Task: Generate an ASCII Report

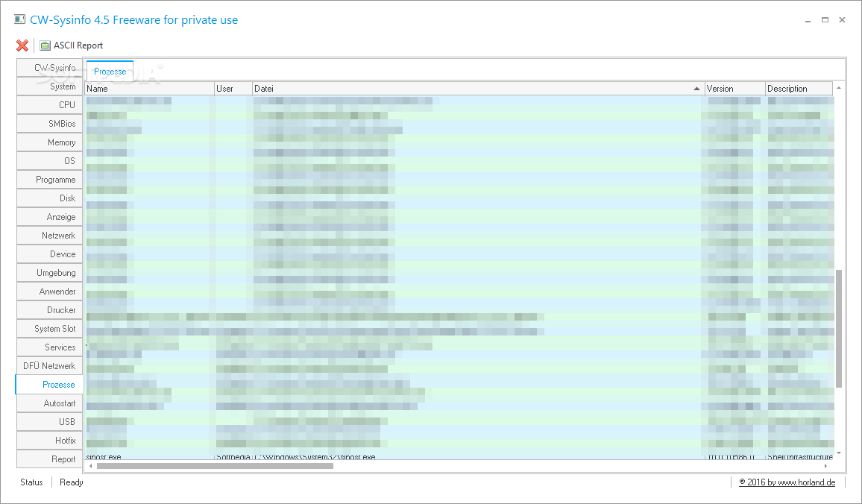Action: pyautogui.click(x=72, y=45)
